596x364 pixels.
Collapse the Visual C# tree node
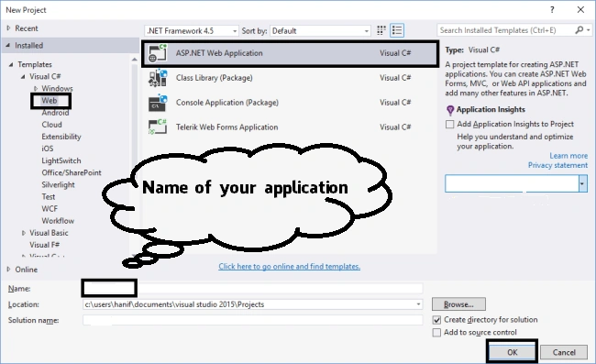(x=23, y=77)
